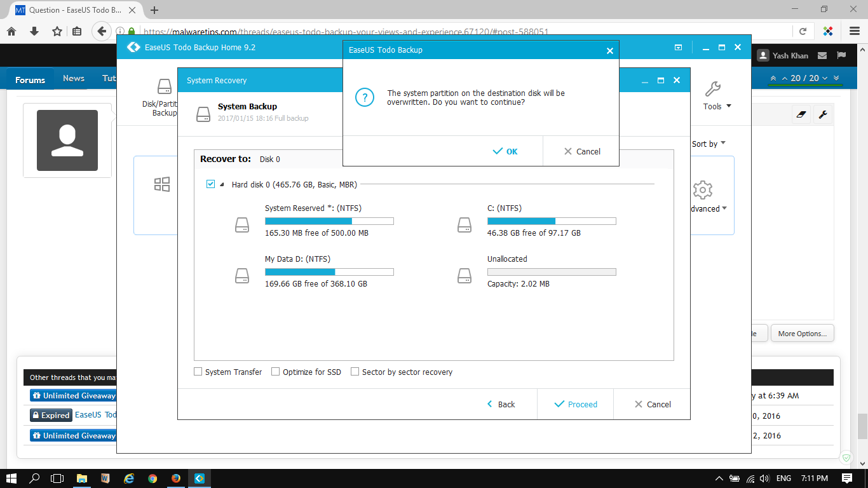Open the Forums tab on the website
Viewport: 868px width, 488px height.
point(31,80)
